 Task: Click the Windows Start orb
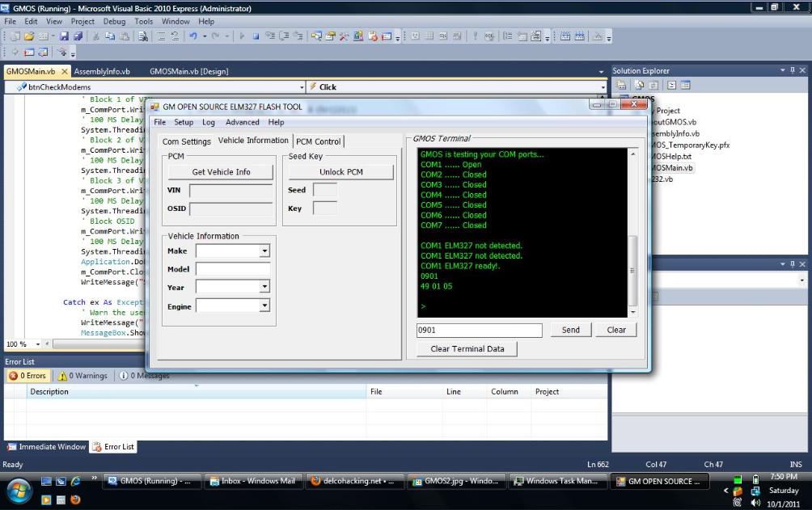click(19, 492)
